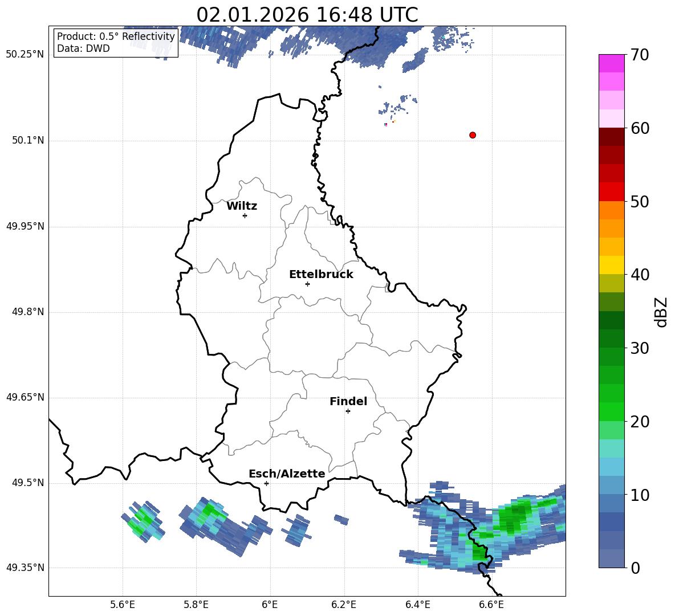Click the yellow colorbar segment near 40
The height and width of the screenshot is (616, 675).
click(x=611, y=265)
